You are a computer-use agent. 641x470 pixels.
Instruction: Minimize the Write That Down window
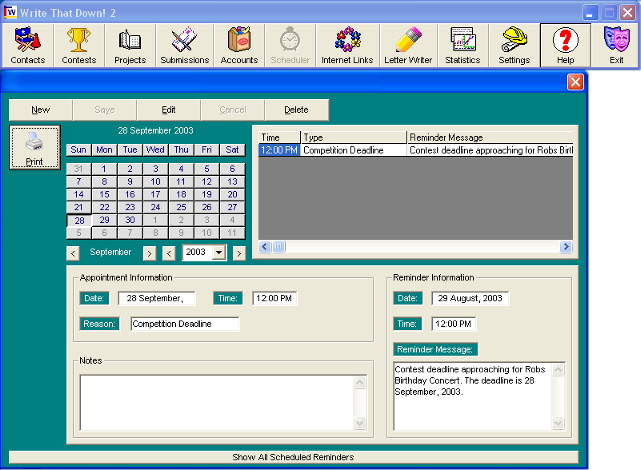point(589,13)
